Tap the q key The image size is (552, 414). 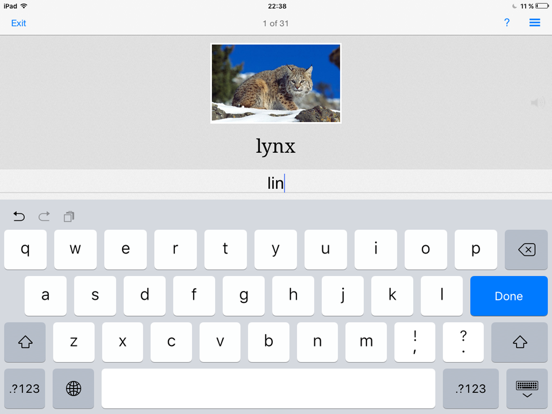pos(25,250)
